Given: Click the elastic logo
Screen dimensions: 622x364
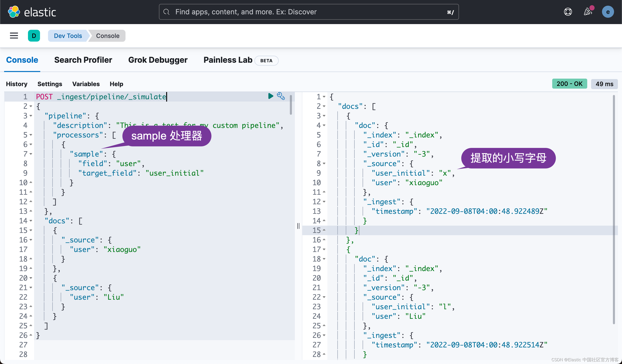Looking at the screenshot, I should [x=32, y=12].
